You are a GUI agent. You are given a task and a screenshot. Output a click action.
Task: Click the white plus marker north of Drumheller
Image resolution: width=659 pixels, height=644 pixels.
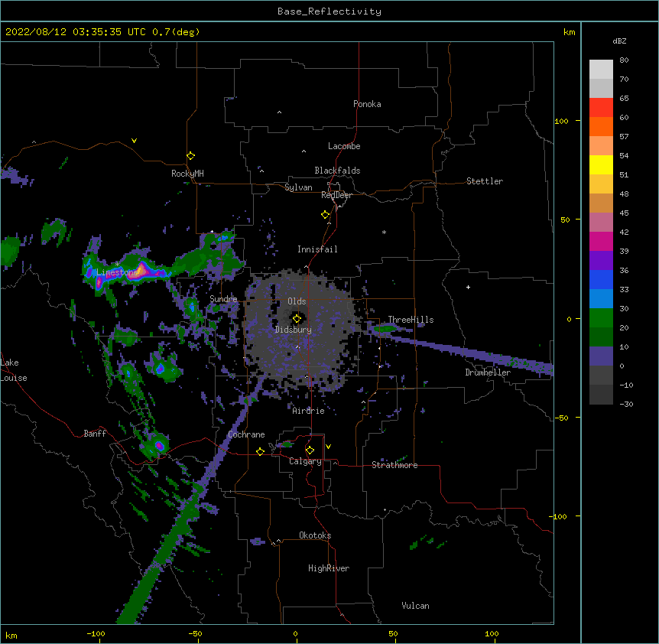click(468, 287)
